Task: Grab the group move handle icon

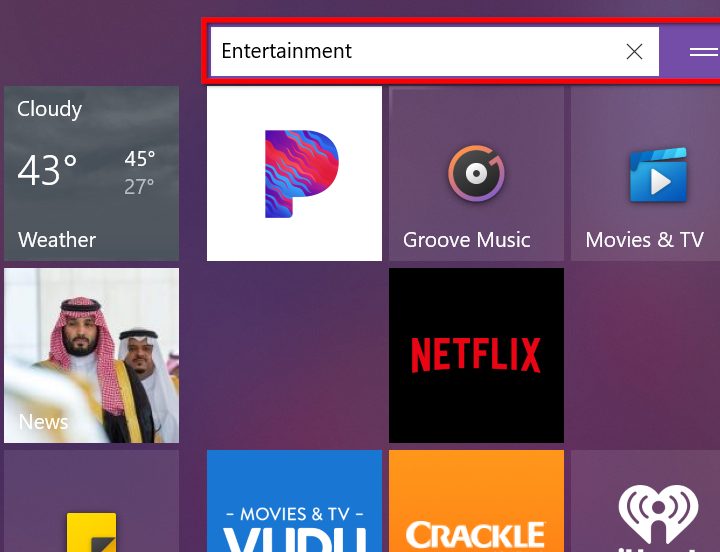Action: click(x=703, y=52)
